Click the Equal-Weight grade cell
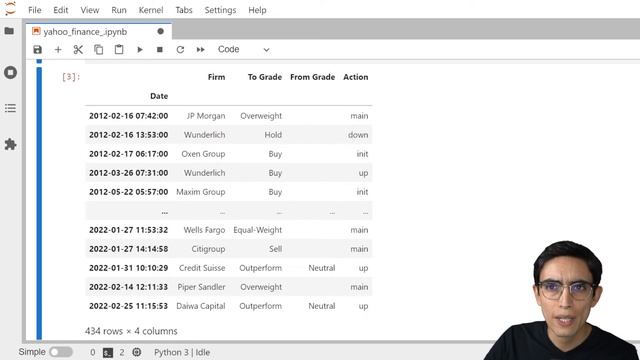The width and height of the screenshot is (640, 360). coord(258,230)
